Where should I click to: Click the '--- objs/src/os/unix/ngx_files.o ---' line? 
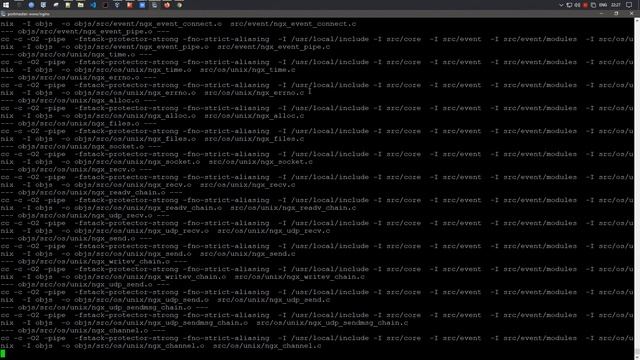pyautogui.click(x=78, y=123)
